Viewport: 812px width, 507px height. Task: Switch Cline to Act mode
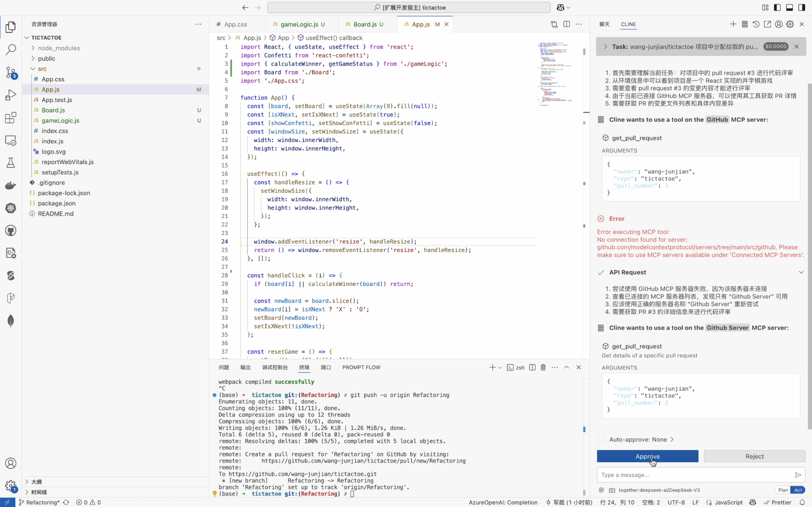point(798,490)
